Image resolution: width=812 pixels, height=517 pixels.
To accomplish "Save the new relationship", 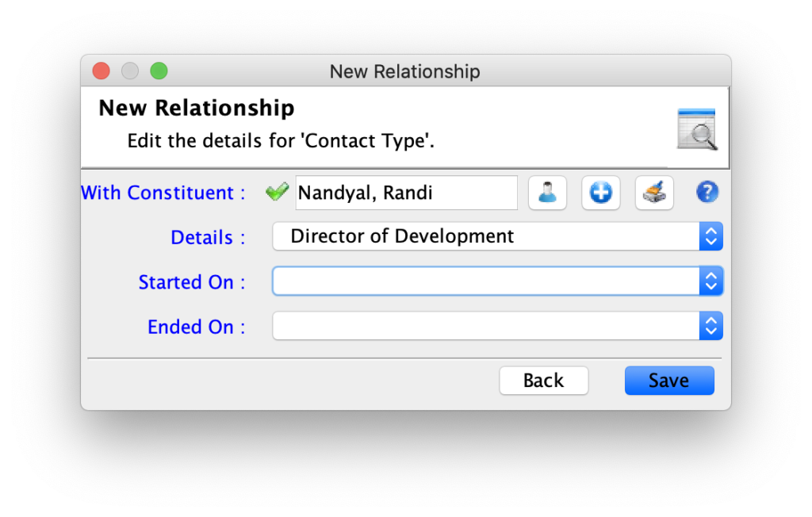I will (x=668, y=381).
